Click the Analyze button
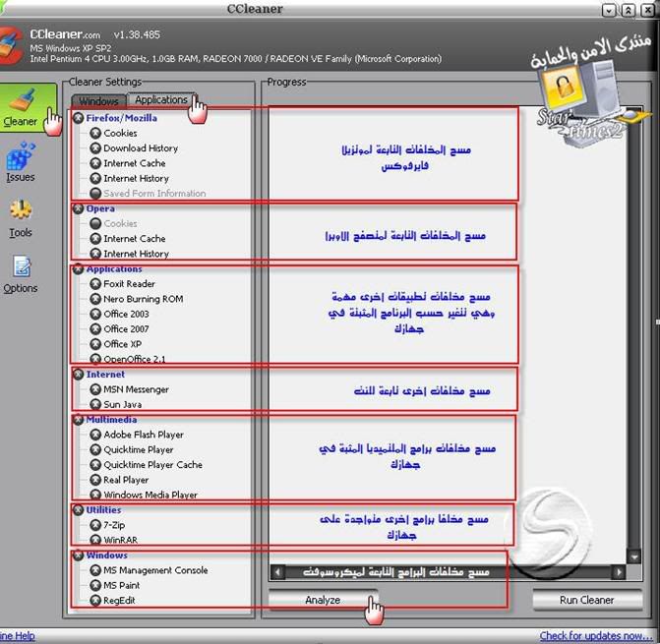Viewport: 660px width, 644px height. click(x=323, y=601)
